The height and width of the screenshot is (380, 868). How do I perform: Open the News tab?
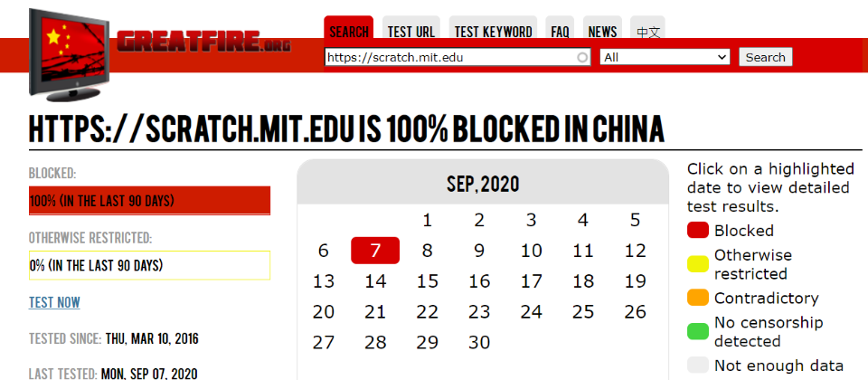[603, 32]
